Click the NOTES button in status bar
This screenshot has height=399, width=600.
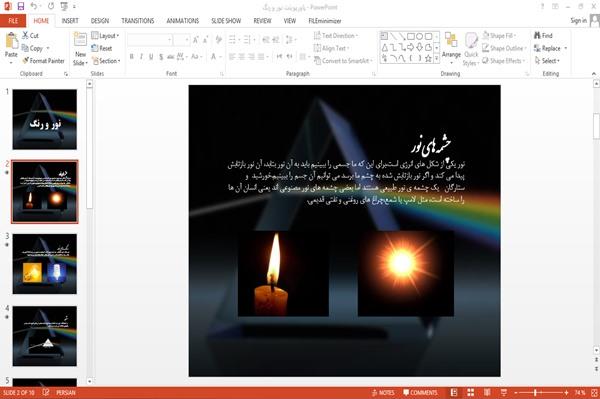pos(383,392)
